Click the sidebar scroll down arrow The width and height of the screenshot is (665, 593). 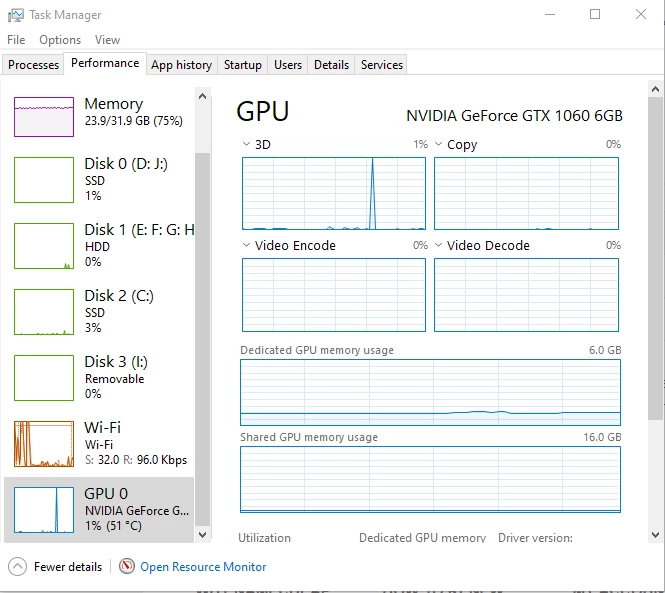(x=202, y=535)
